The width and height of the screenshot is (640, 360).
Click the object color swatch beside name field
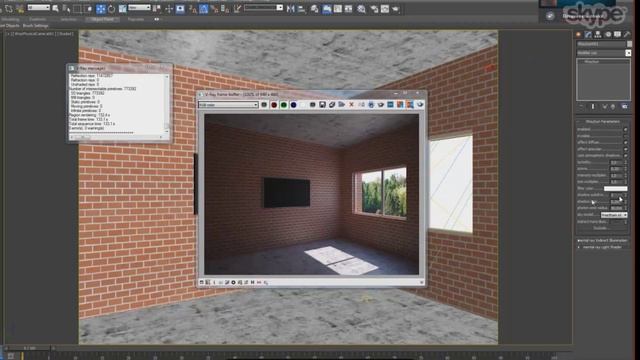629,44
